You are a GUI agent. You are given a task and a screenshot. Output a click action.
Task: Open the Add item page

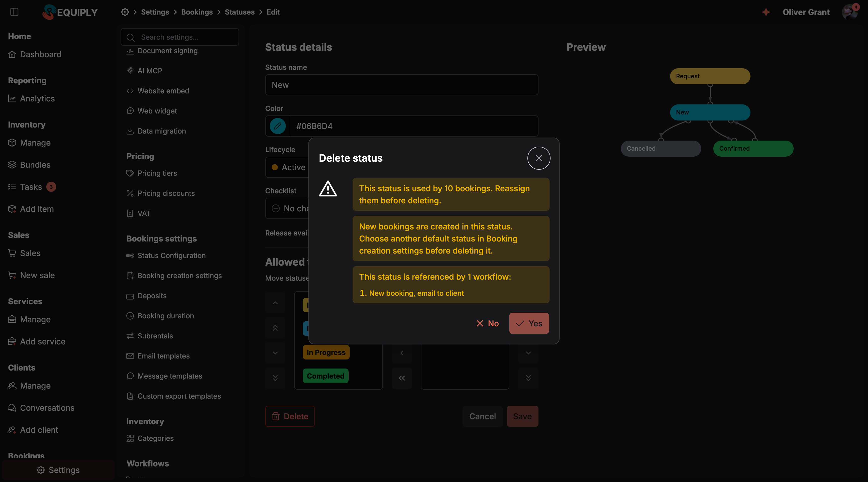tap(31, 209)
